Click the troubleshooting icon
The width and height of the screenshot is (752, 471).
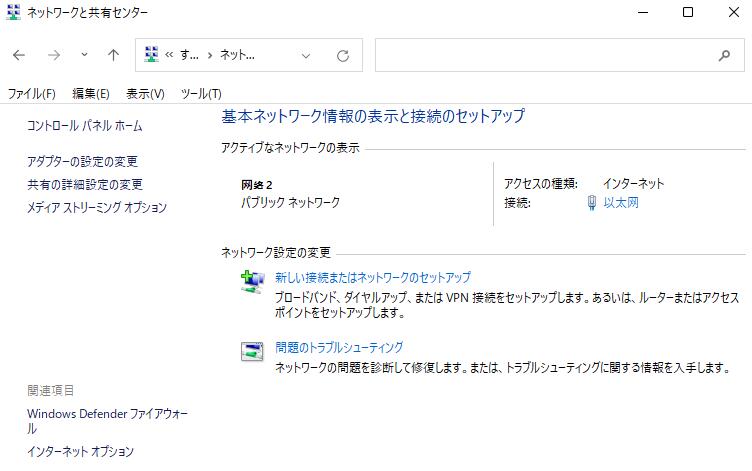[x=252, y=351]
